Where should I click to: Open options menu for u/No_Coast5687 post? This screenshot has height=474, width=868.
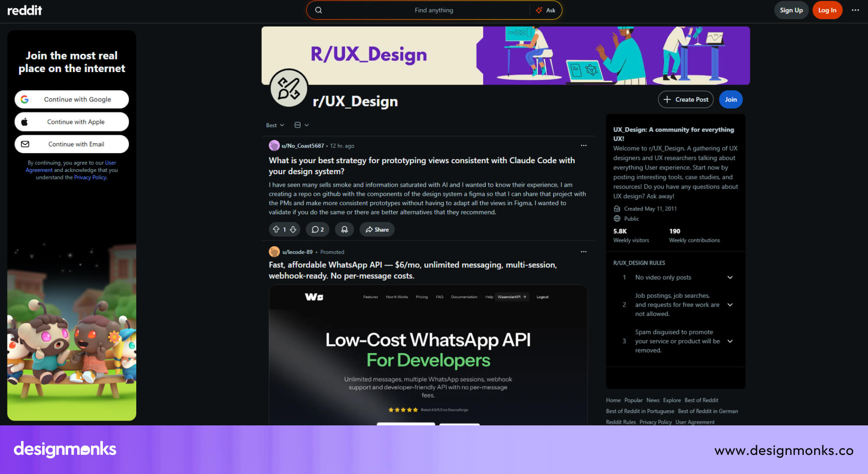click(584, 145)
